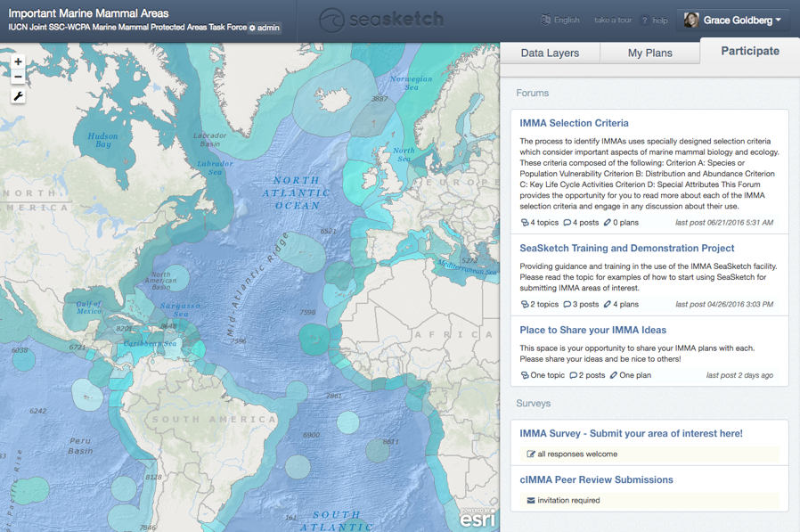Click the 'invitation required' text
This screenshot has height=532, width=800.
coord(568,500)
